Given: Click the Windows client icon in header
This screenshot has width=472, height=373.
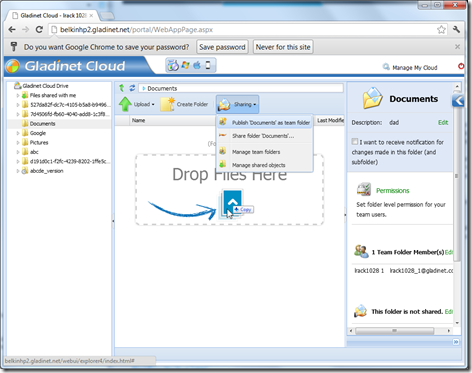Looking at the screenshot, I should point(185,65).
